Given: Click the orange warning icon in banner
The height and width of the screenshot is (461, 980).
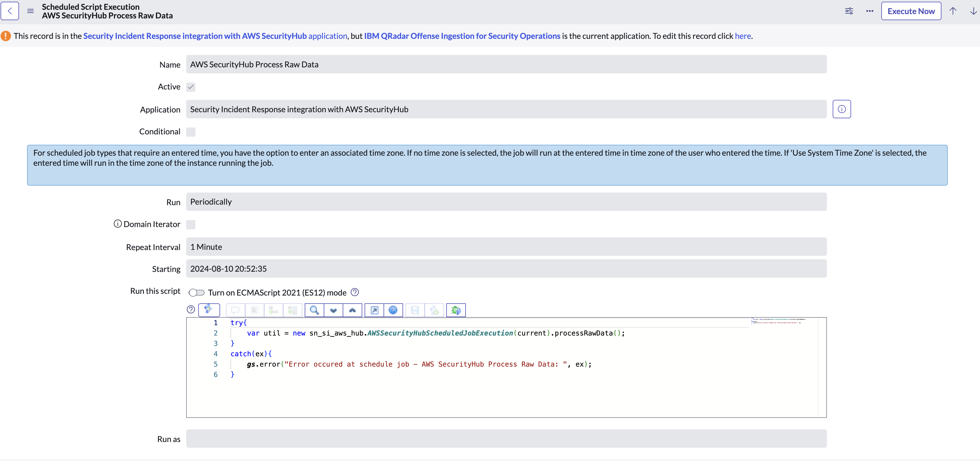Looking at the screenshot, I should (6, 36).
